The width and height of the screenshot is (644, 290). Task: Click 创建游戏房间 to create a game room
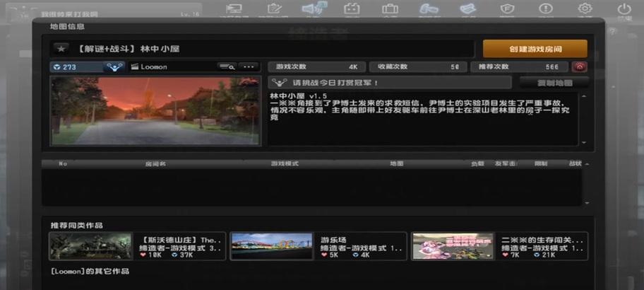click(x=535, y=49)
